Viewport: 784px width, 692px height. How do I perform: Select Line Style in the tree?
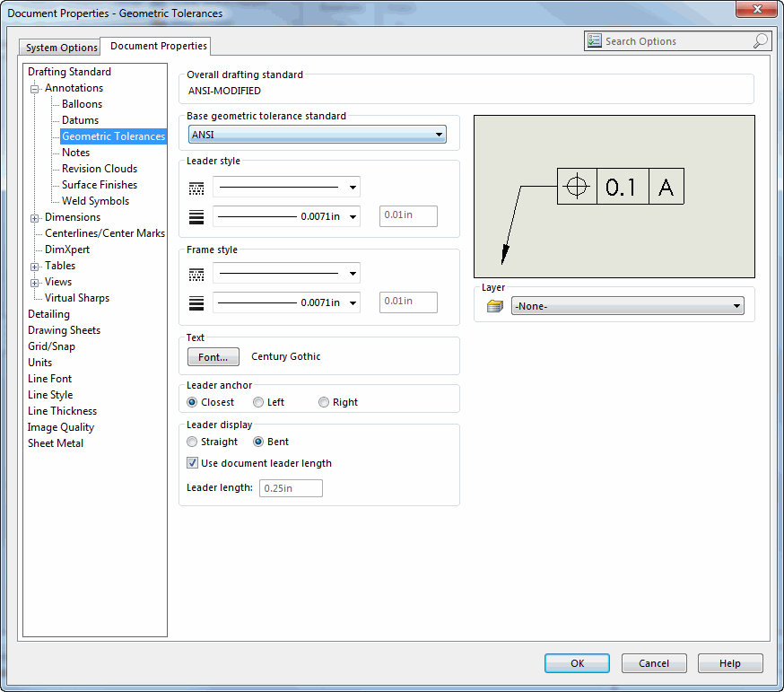pyautogui.click(x=50, y=395)
